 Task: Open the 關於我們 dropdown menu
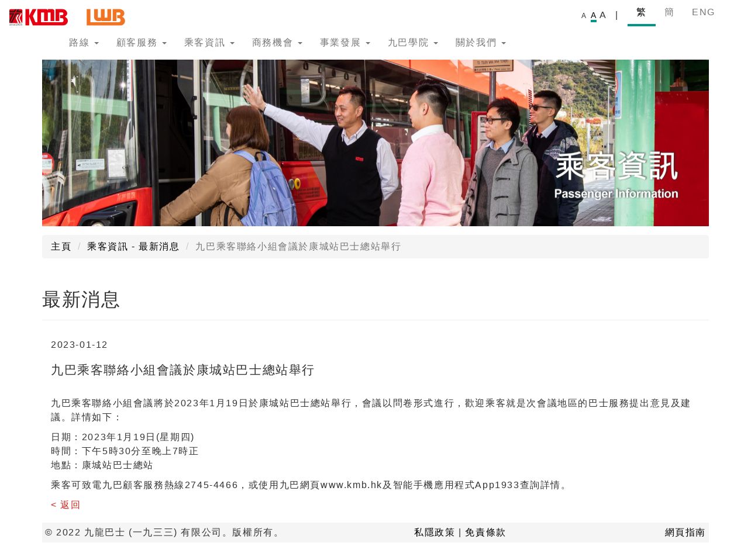[x=481, y=43]
